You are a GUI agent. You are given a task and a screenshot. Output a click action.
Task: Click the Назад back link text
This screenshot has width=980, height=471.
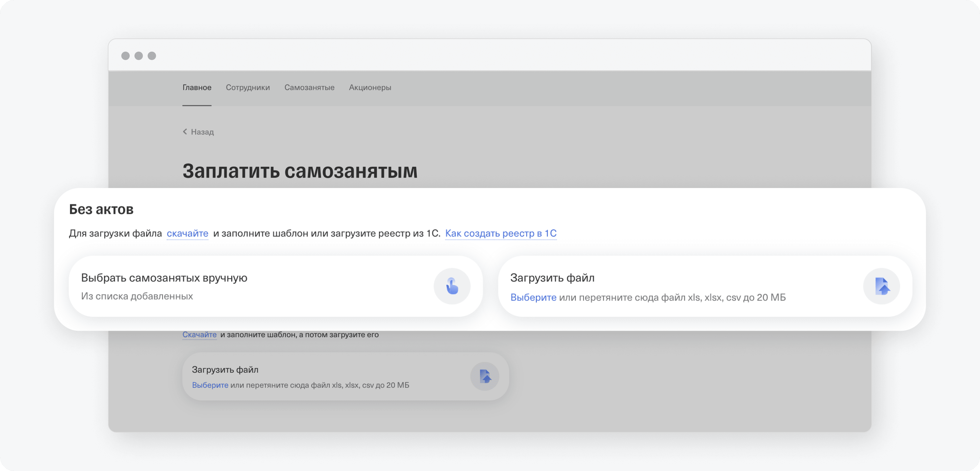[x=202, y=132]
